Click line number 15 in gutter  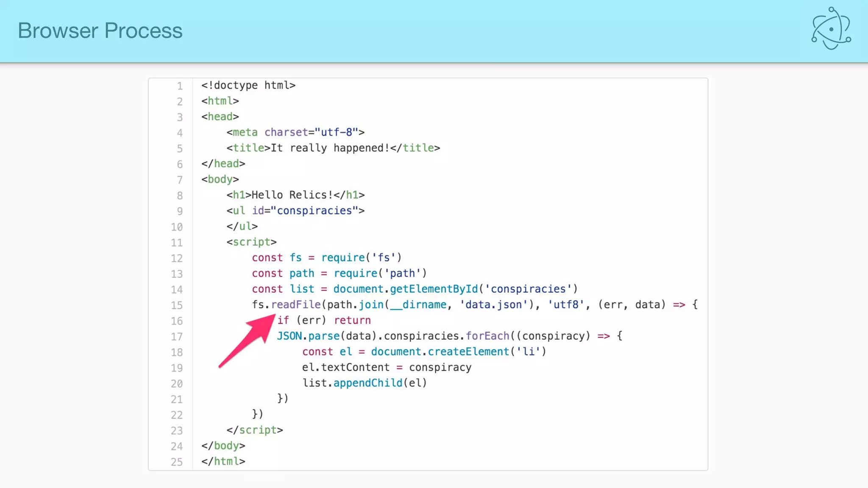pos(177,305)
